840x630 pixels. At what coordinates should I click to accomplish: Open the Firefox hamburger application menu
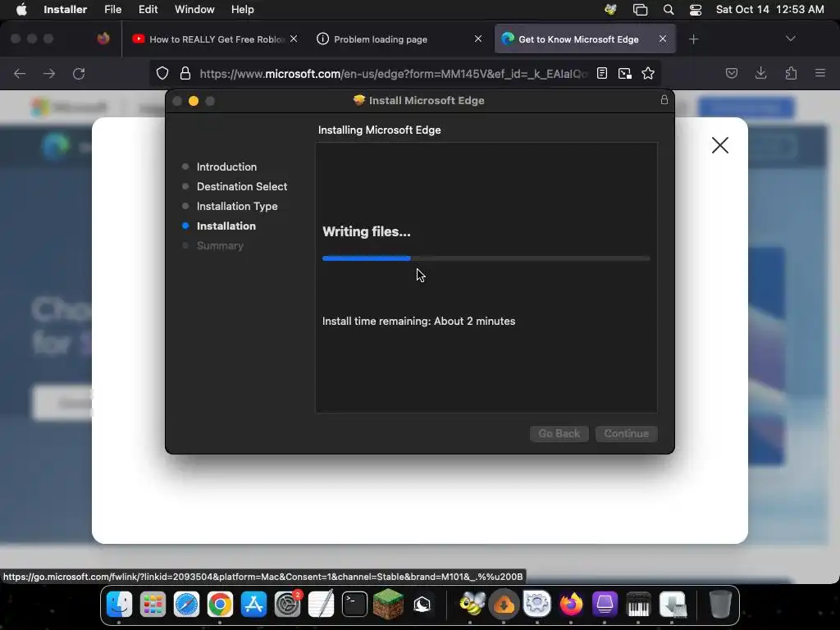click(819, 73)
